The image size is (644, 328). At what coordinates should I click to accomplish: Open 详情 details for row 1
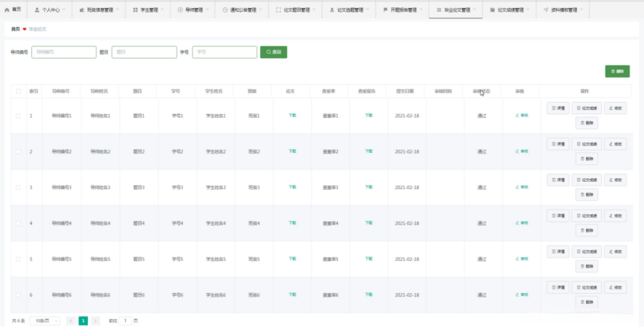click(x=558, y=108)
